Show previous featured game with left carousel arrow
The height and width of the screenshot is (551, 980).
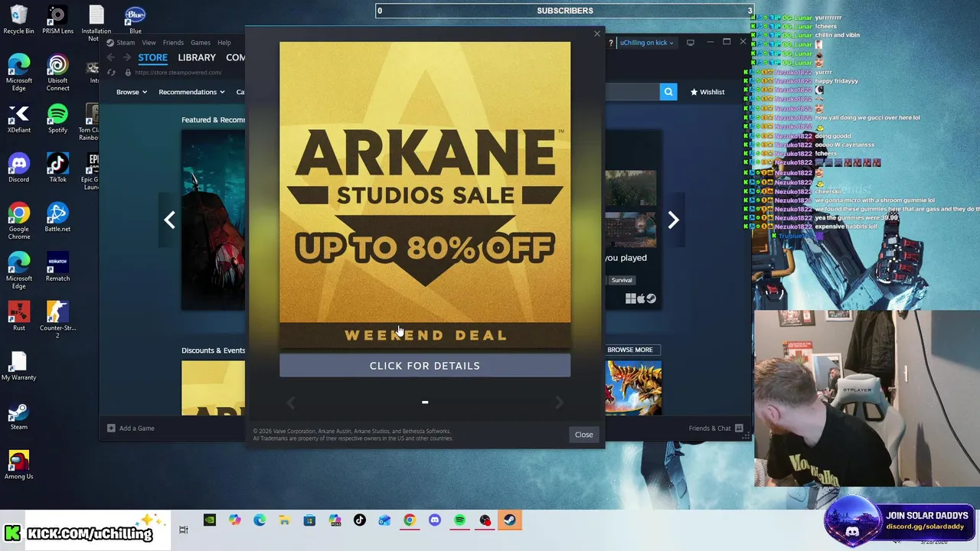pyautogui.click(x=169, y=220)
